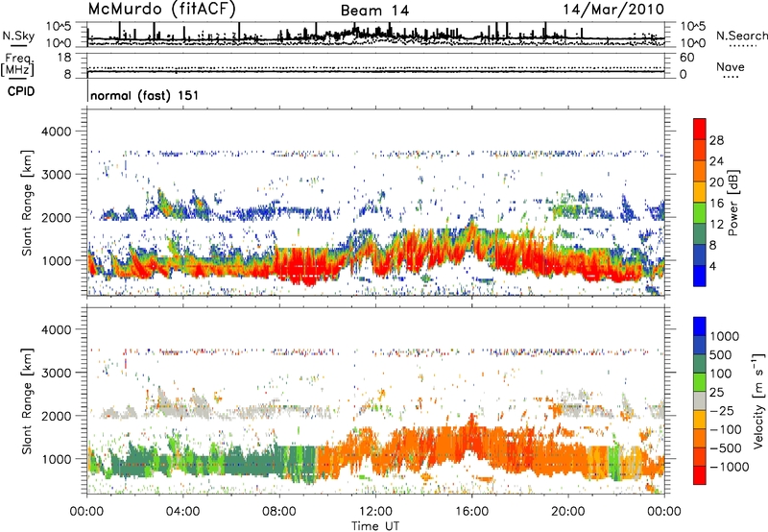Click the "18" frequency axis tick
The width and height of the screenshot is (768, 532).
point(64,58)
